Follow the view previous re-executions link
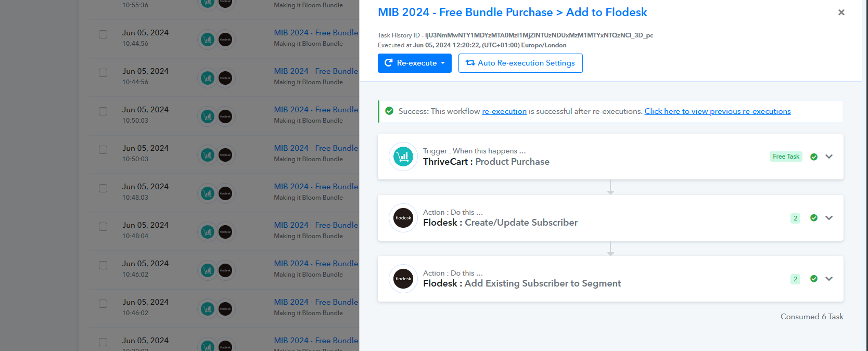868x351 pixels. pos(718,111)
